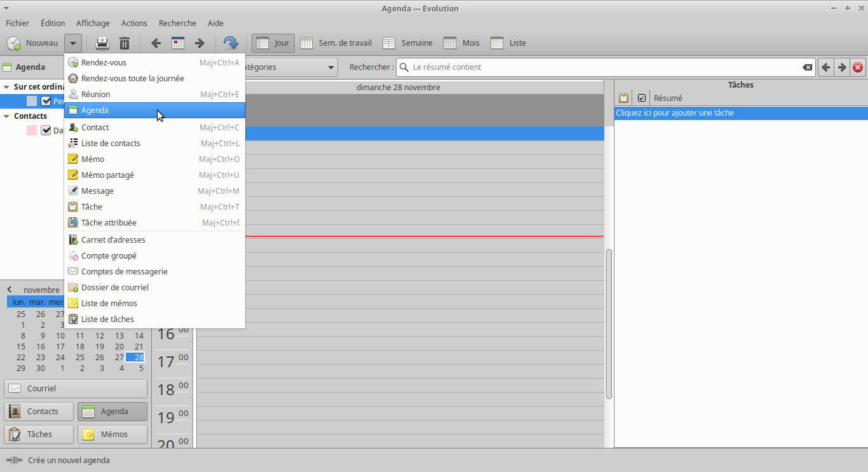
Task: Go to next day with forward arrow
Action: click(200, 43)
